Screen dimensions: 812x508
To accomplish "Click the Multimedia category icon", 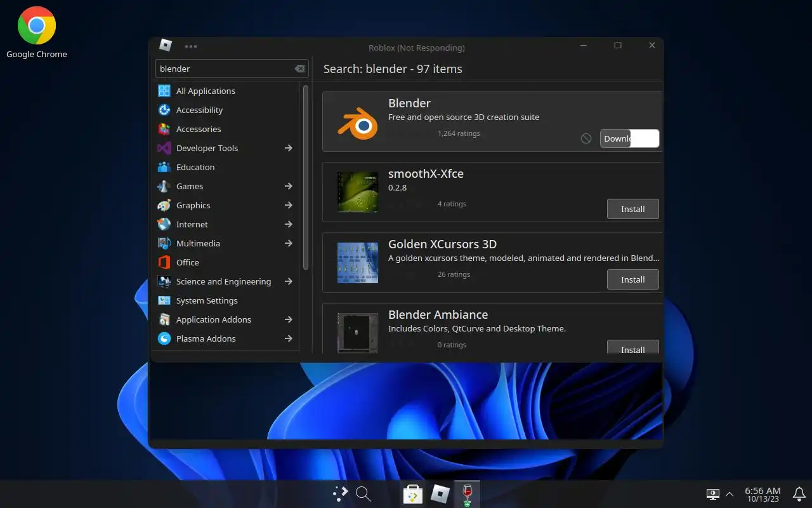I will tap(164, 243).
